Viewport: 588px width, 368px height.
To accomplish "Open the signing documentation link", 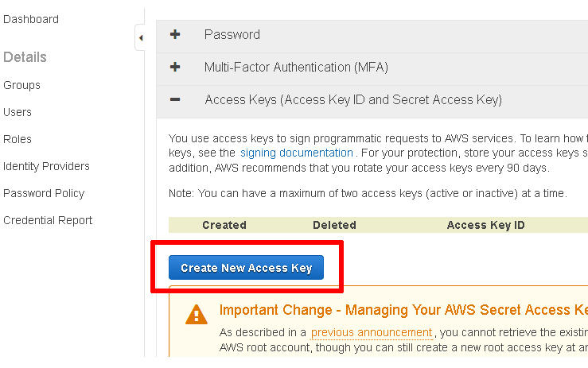I will [x=297, y=153].
